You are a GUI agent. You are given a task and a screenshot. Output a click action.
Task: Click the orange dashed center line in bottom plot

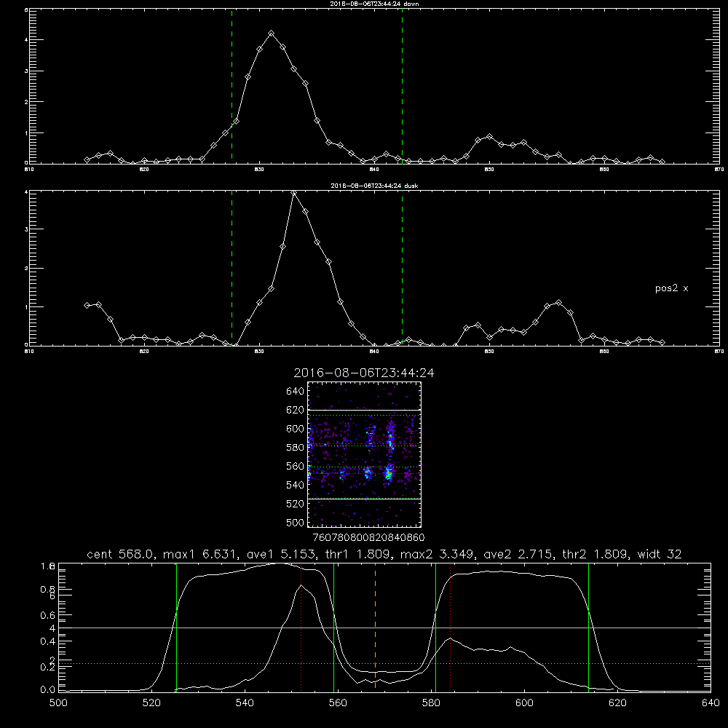[x=375, y=627]
